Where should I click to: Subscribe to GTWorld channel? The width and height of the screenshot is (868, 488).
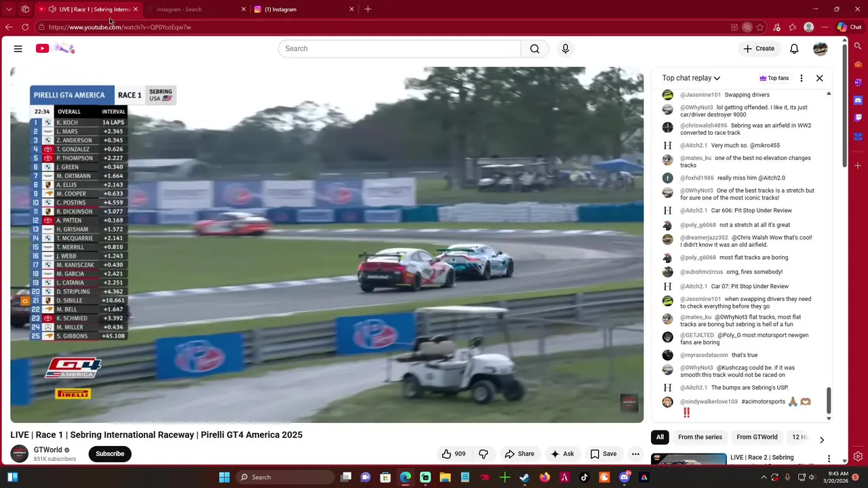[x=110, y=454]
